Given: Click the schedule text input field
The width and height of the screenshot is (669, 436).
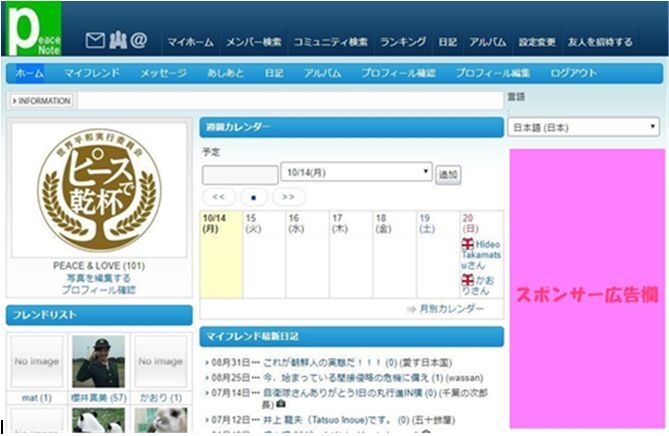Looking at the screenshot, I should pos(240,175).
